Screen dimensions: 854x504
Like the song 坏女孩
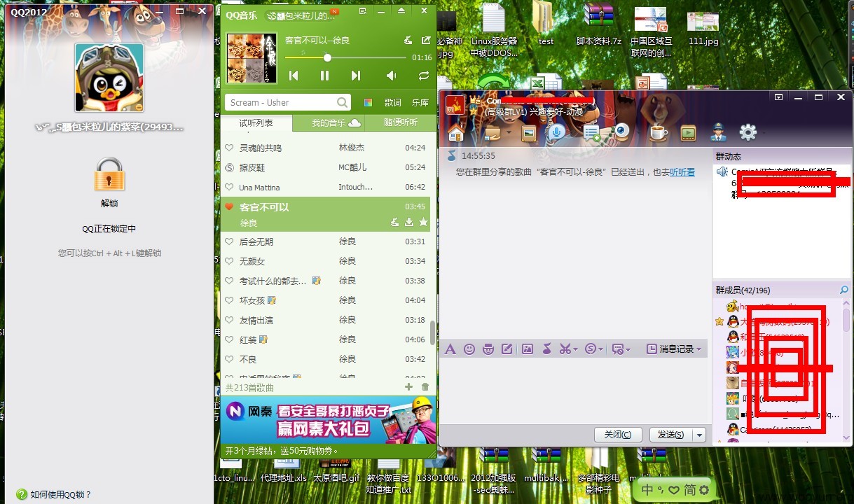229,300
